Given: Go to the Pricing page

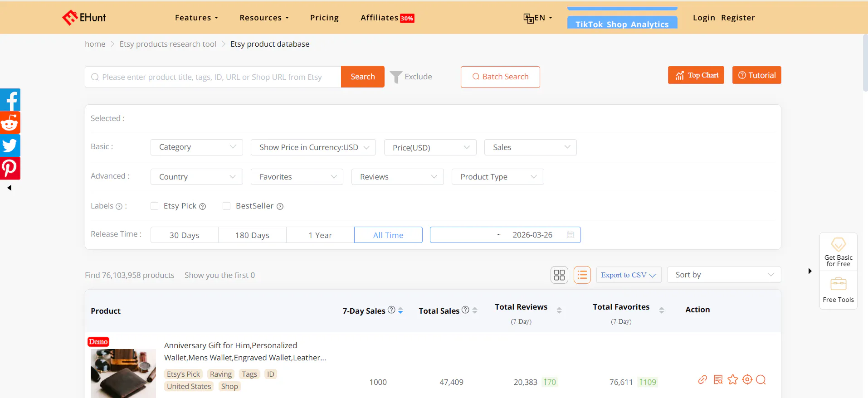Looking at the screenshot, I should point(324,18).
